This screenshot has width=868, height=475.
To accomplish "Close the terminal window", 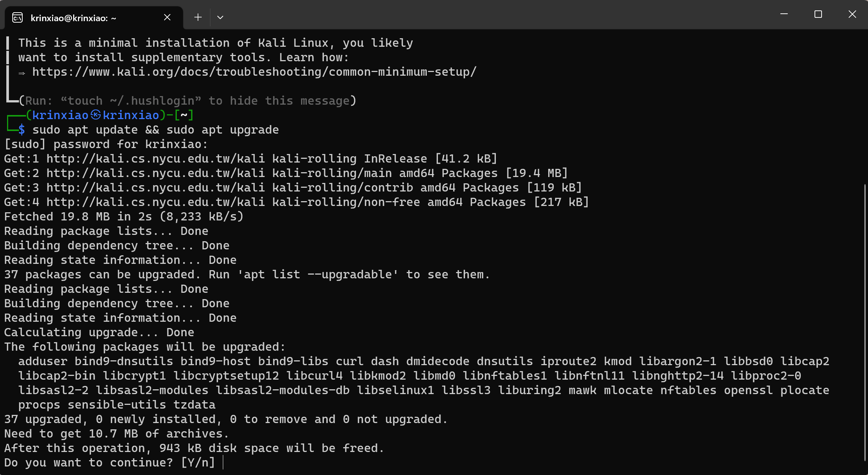I will pyautogui.click(x=852, y=14).
